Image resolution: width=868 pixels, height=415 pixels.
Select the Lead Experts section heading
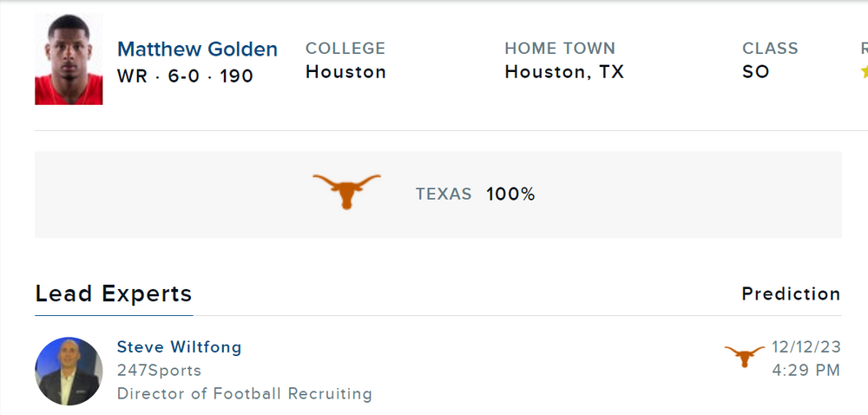(113, 293)
